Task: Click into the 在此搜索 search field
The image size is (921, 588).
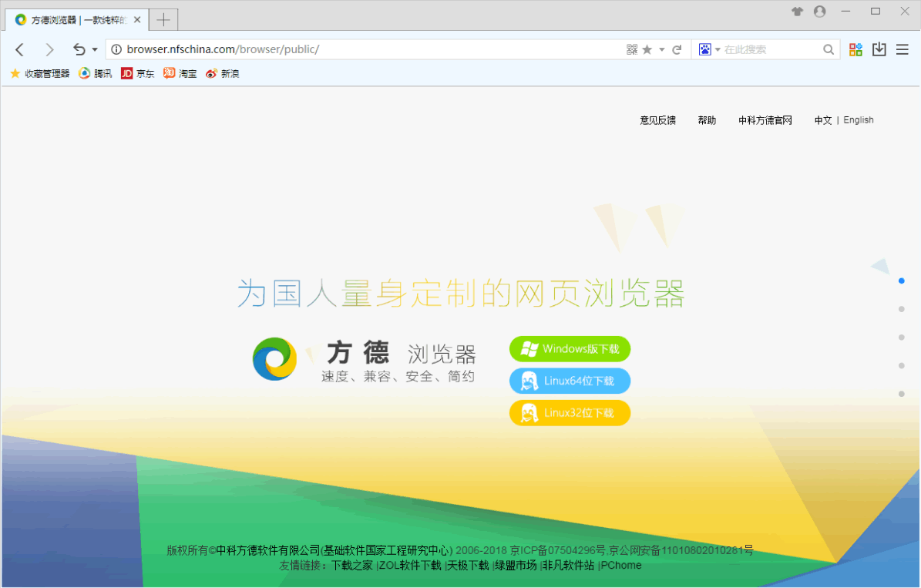Action: (771, 49)
